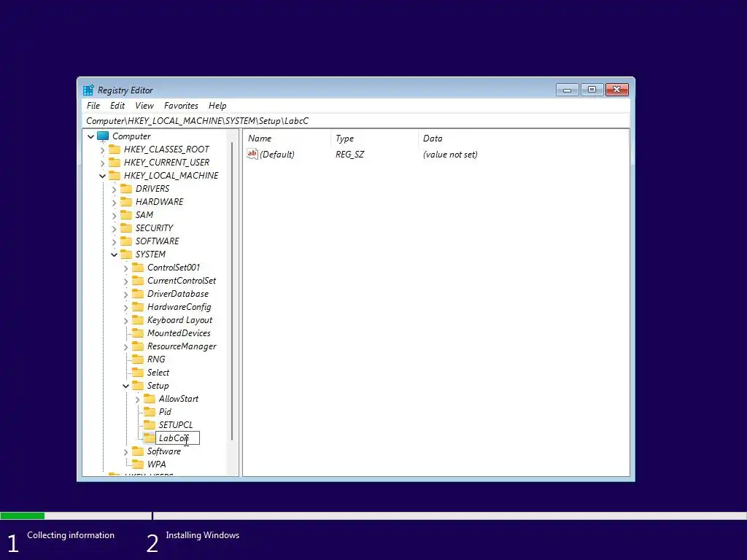Select the HKEY_CURRENT_USER folder icon
The height and width of the screenshot is (560, 747).
tap(115, 163)
